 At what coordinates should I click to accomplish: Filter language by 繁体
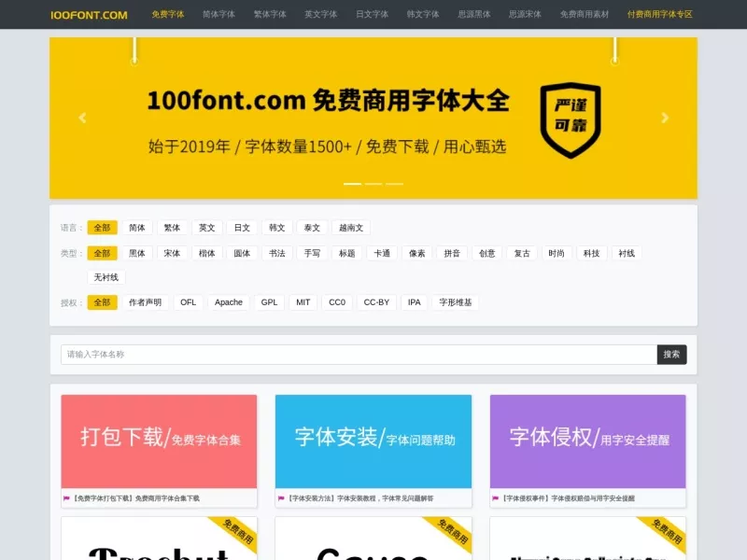pyautogui.click(x=172, y=228)
